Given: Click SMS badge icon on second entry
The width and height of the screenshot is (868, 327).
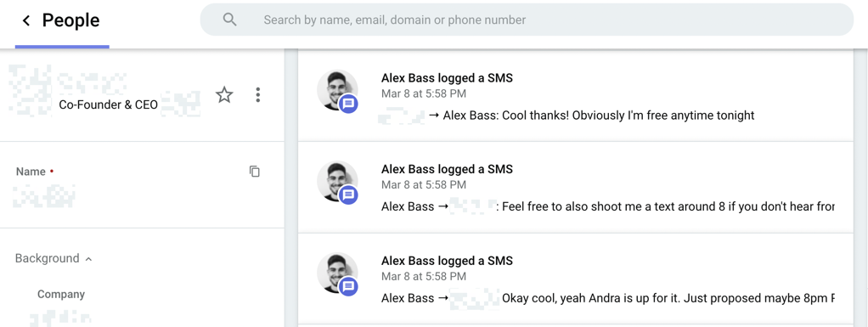Looking at the screenshot, I should point(348,195).
